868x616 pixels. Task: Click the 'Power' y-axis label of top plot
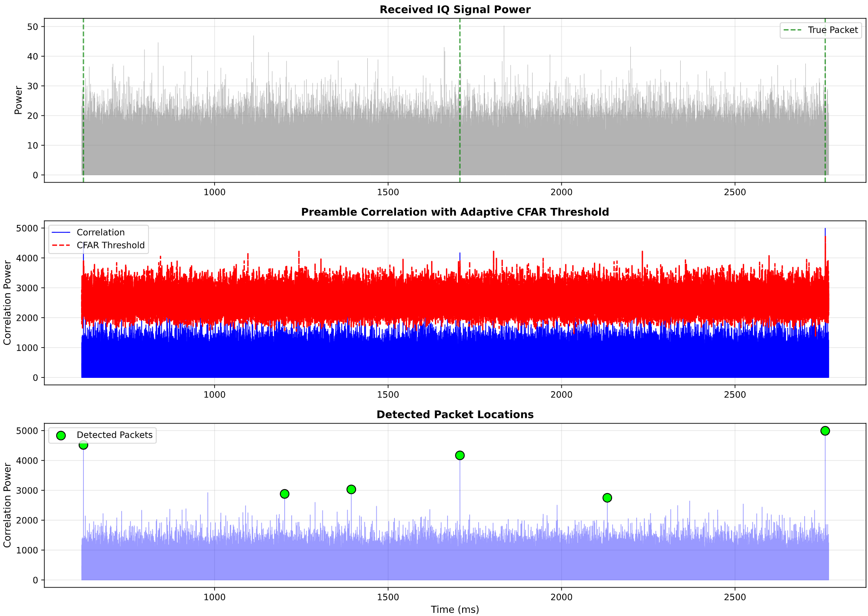pyautogui.click(x=18, y=100)
